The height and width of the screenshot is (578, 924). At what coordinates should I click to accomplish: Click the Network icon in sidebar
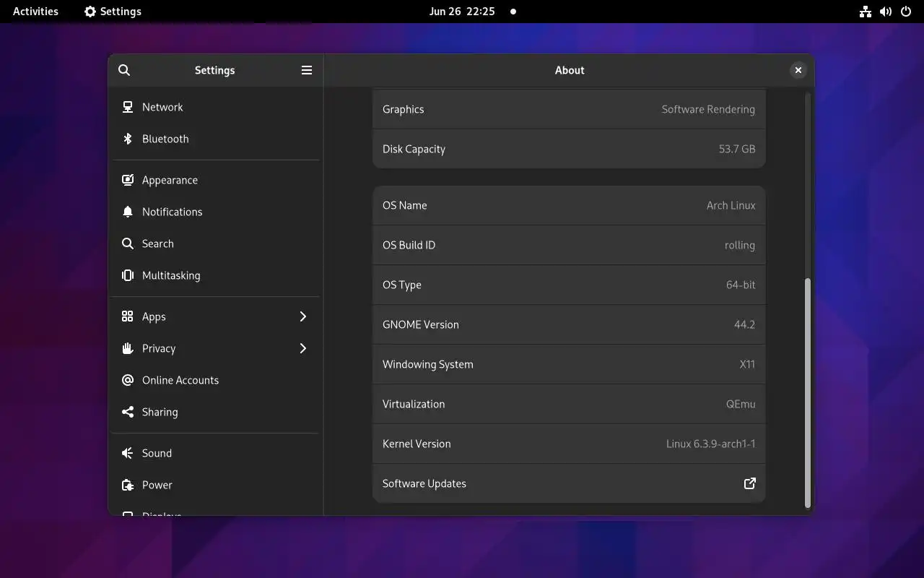[128, 107]
